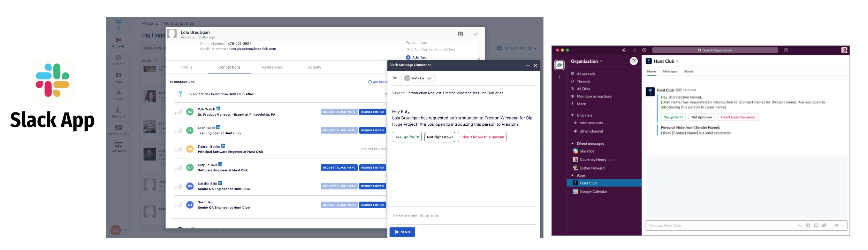This screenshot has height=250, width=868.
Task: Click Projects breadcrumb link
Action: point(150,23)
